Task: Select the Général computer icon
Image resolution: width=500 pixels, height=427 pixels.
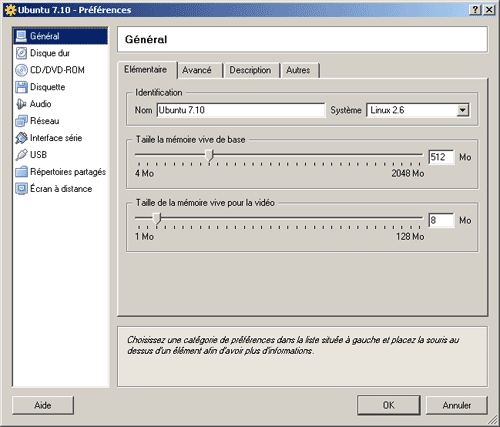Action: click(21, 36)
